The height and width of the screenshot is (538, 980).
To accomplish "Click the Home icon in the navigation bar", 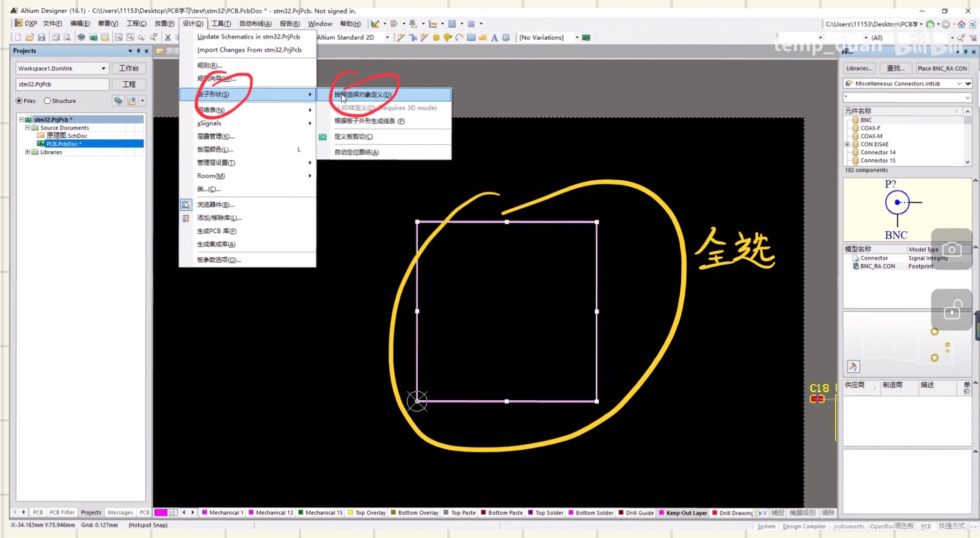I will pyautogui.click(x=962, y=24).
